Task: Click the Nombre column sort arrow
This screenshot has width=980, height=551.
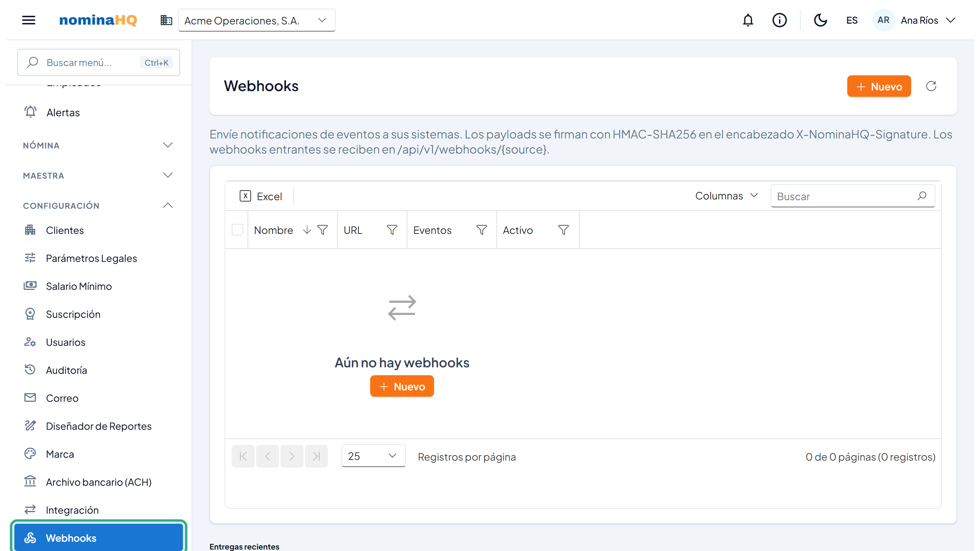Action: click(x=307, y=230)
